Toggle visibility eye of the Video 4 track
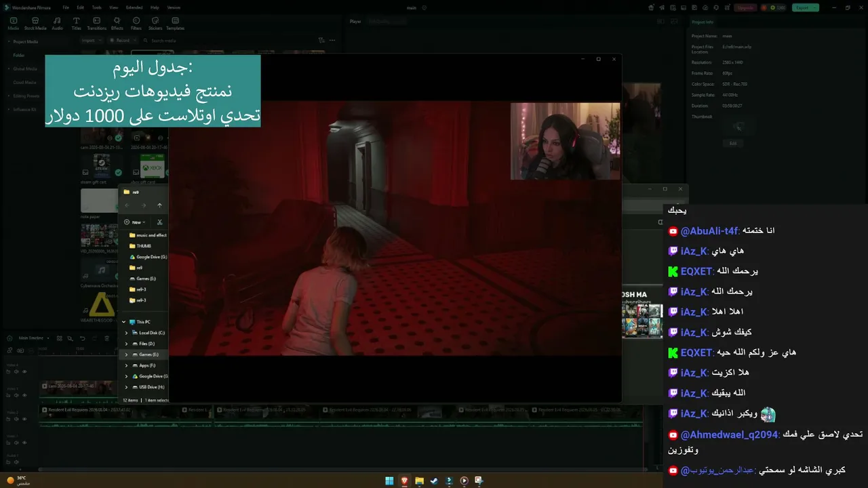The image size is (868, 488). tap(25, 371)
